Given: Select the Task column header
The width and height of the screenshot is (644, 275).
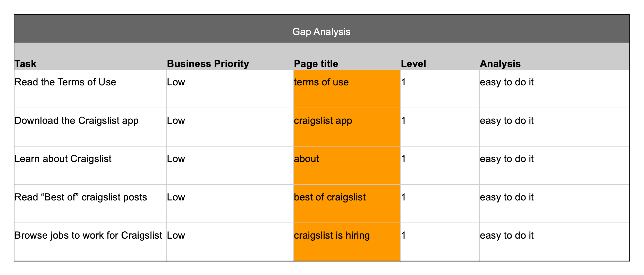Looking at the screenshot, I should pyautogui.click(x=26, y=64).
